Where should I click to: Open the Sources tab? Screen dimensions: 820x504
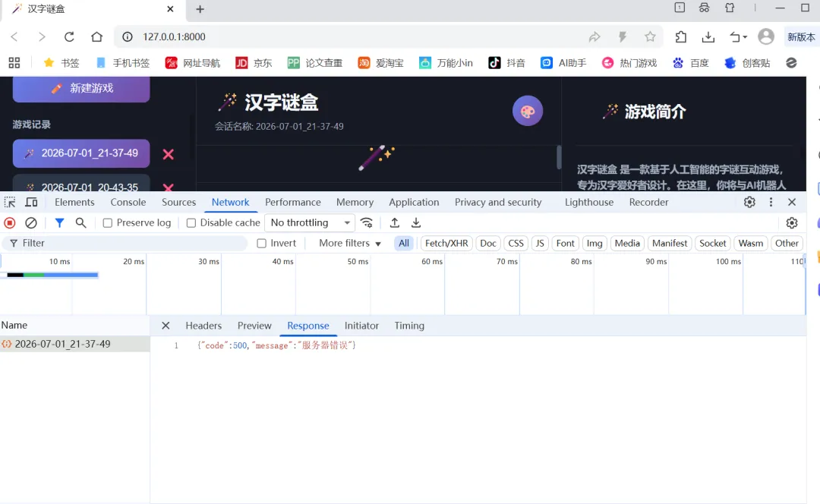click(178, 203)
